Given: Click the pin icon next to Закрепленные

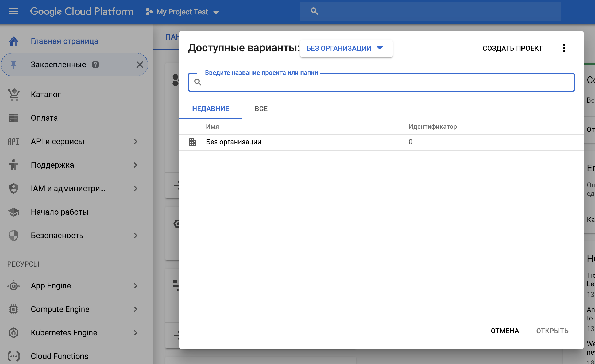Looking at the screenshot, I should pos(13,64).
